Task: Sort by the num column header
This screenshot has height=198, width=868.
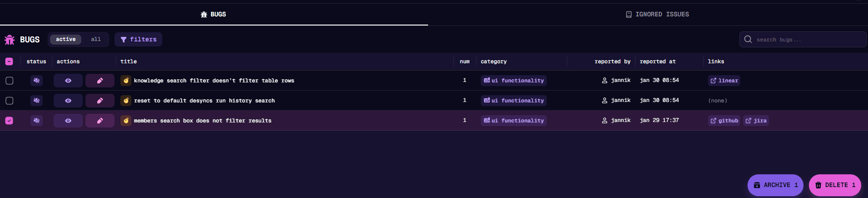Action: click(464, 61)
